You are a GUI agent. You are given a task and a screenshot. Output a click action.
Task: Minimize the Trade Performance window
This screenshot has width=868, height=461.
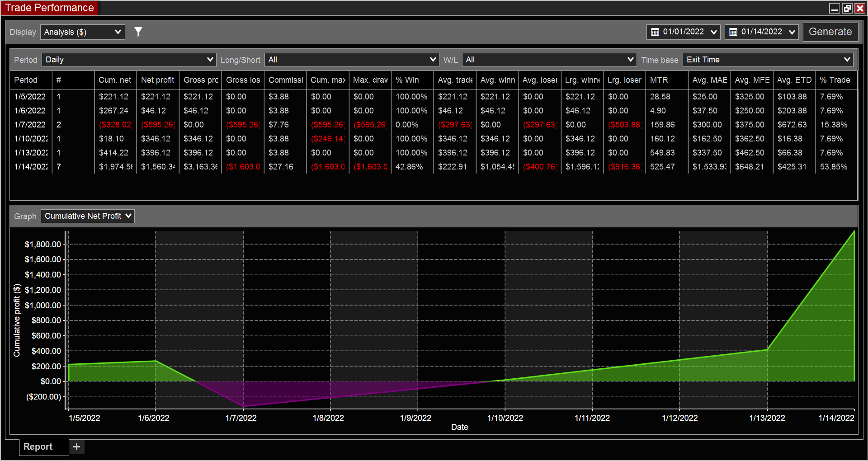pos(835,8)
